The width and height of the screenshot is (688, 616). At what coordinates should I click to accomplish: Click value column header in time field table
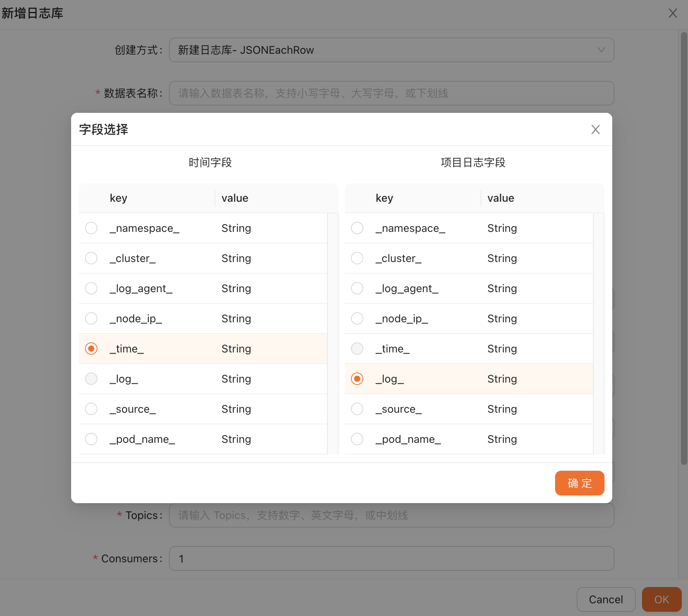coord(235,198)
